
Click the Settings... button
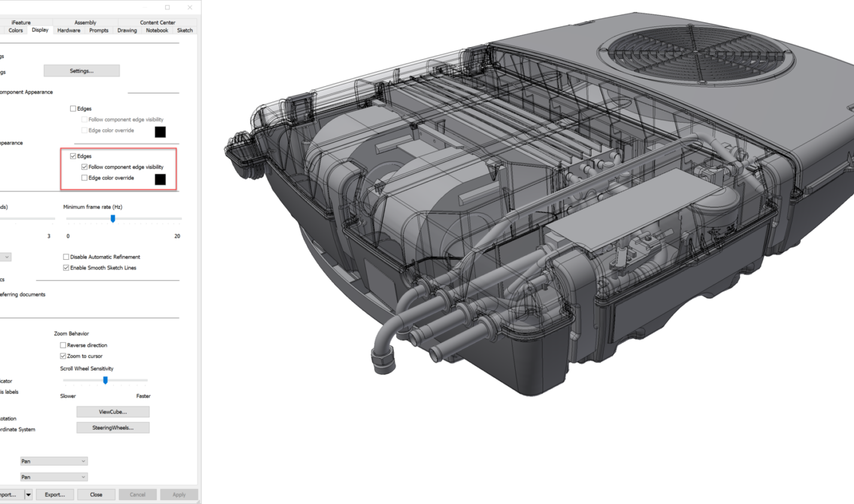click(x=81, y=71)
